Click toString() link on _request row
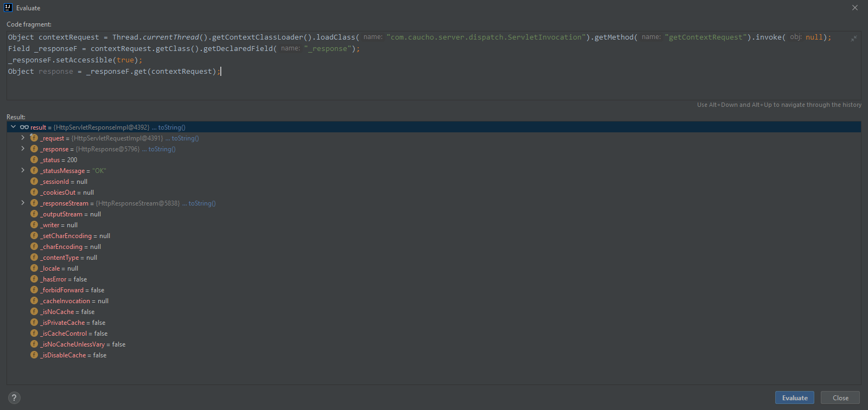Viewport: 868px width, 410px height. (185, 138)
